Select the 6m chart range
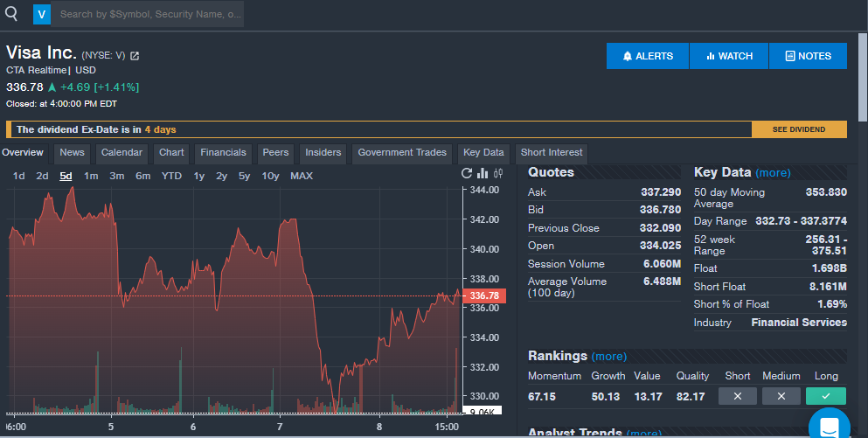The image size is (868, 438). [142, 176]
